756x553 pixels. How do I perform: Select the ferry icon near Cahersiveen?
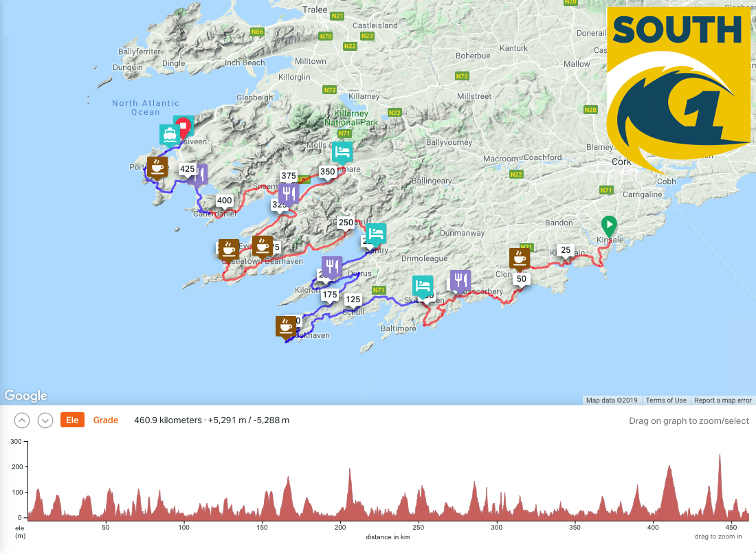coord(169,134)
